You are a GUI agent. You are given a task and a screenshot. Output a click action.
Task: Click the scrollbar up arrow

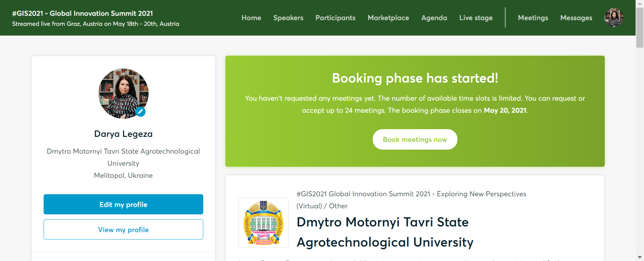point(640,3)
